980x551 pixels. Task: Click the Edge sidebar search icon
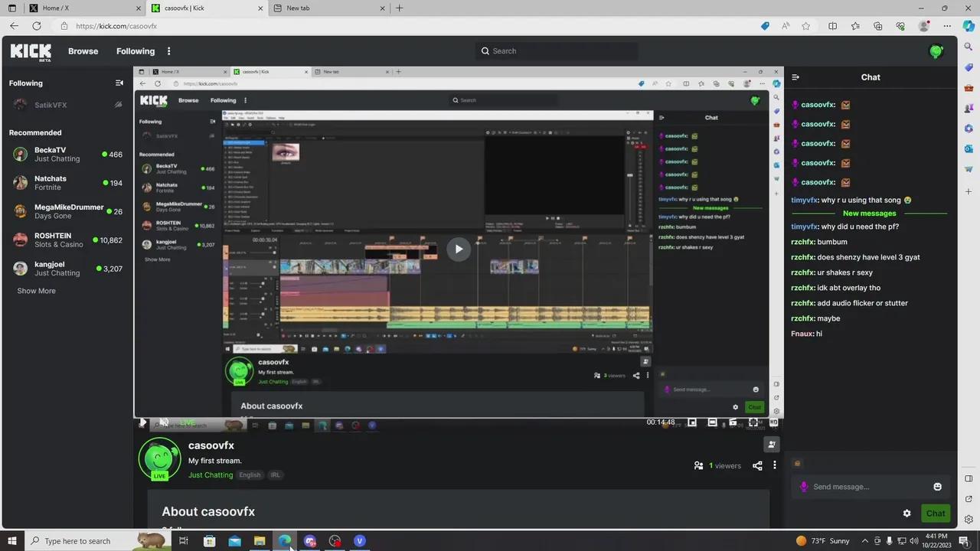coord(969,47)
